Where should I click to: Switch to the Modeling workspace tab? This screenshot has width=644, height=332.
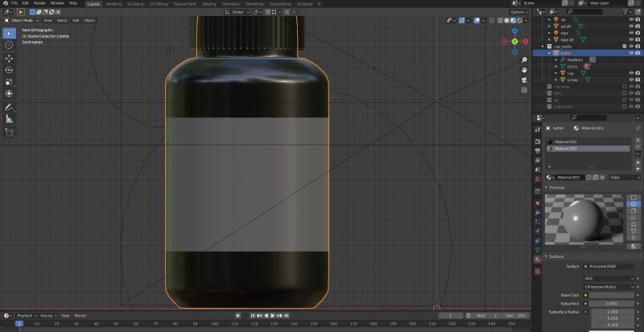[x=114, y=4]
